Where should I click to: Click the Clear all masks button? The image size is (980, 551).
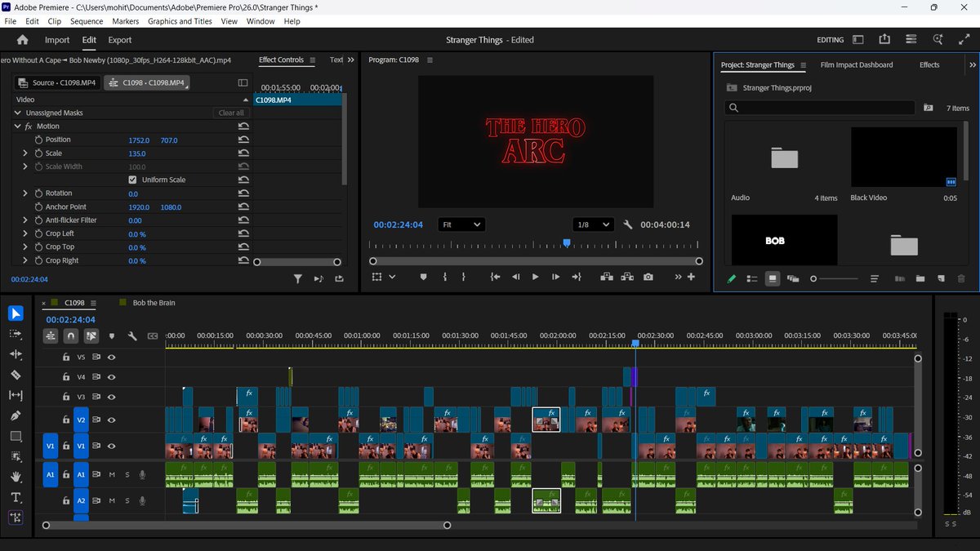[231, 113]
